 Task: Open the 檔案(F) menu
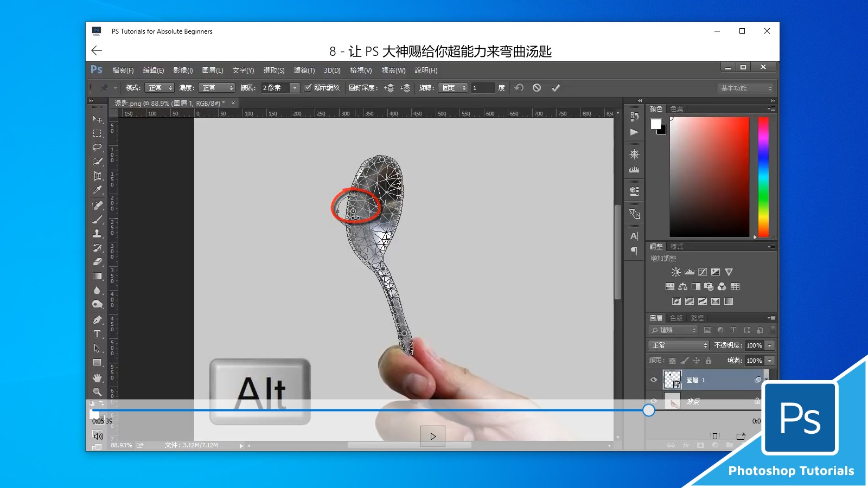pos(123,70)
